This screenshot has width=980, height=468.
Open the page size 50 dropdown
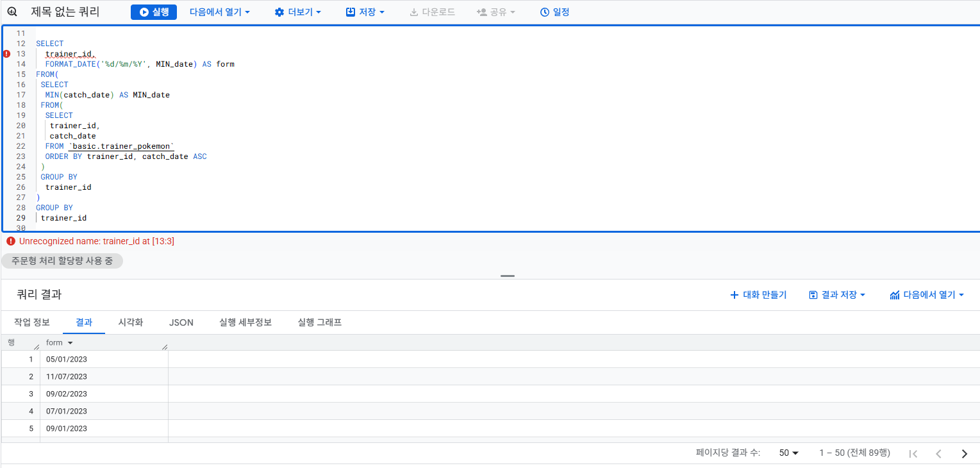[x=789, y=453]
